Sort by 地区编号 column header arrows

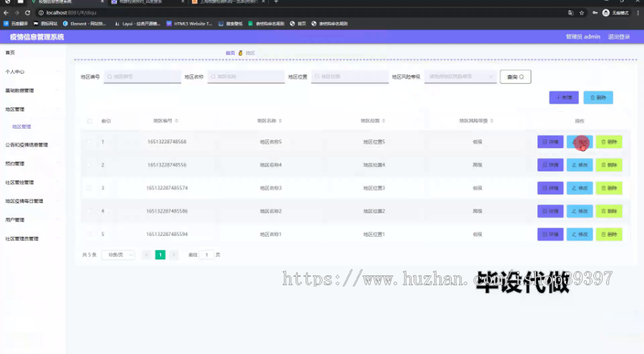(177, 121)
